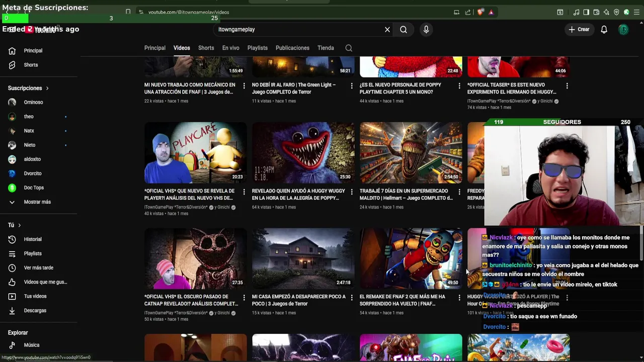Viewport: 644px width, 362px height.
Task: Play MI CASA EMPEZÓ A DESAPARECER thumbnail
Action: coord(303,258)
